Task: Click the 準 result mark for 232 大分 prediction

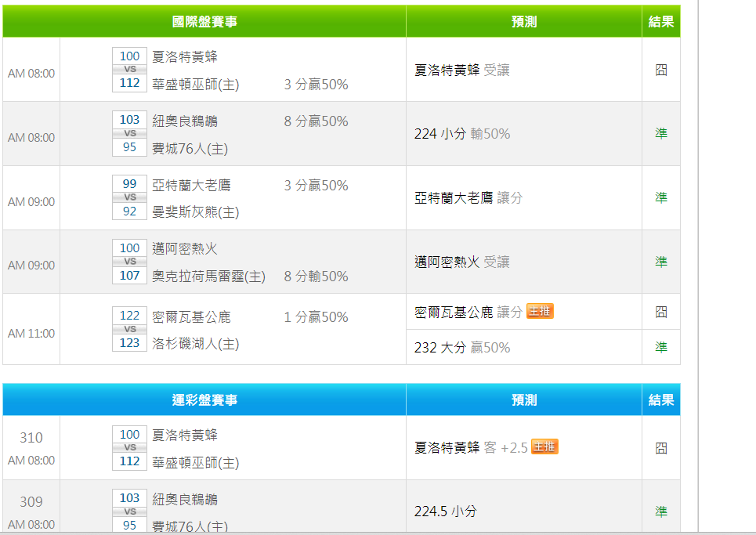Action: pyautogui.click(x=661, y=347)
